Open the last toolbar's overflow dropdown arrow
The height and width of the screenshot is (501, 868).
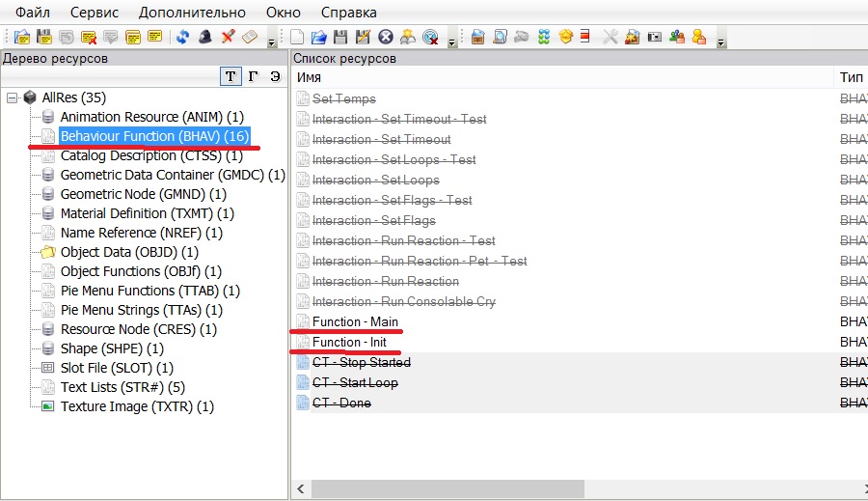coord(720,42)
